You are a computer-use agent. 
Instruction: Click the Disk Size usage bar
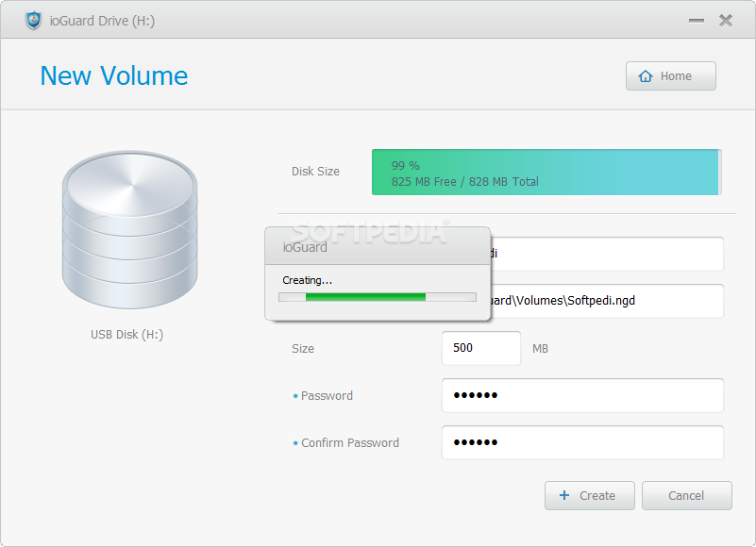coord(546,173)
